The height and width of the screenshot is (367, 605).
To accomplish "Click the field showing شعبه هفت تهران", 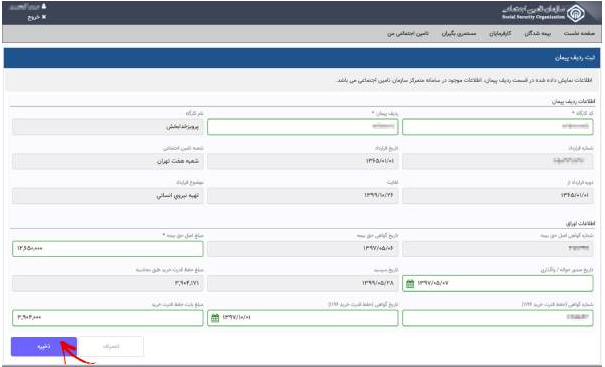I will pyautogui.click(x=108, y=161).
